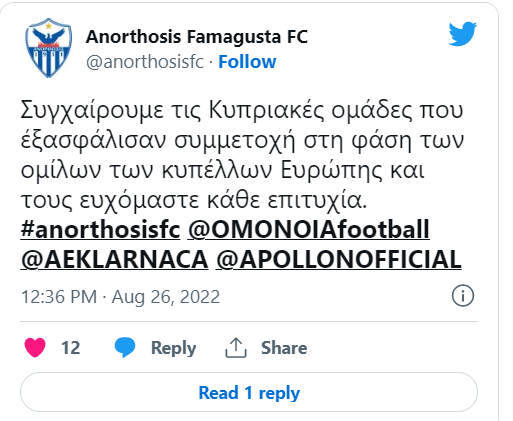Open the @anorthosisfc handle
513x421 pixels.
[145, 62]
